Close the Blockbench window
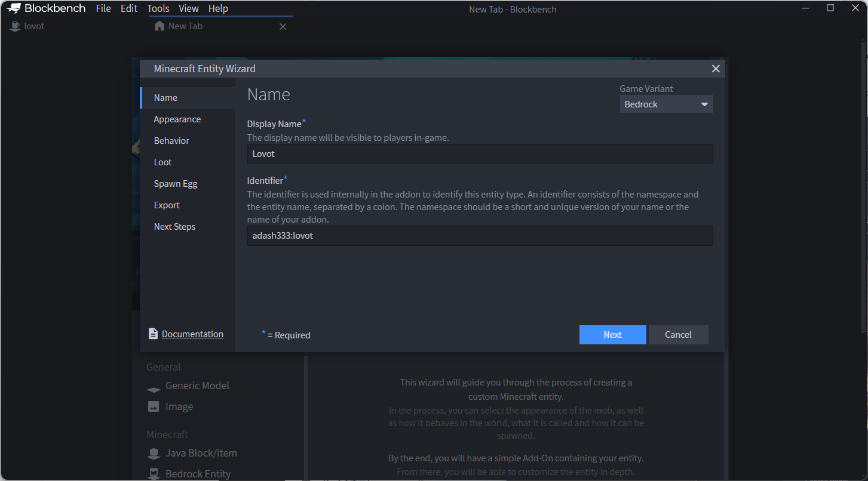 (857, 8)
